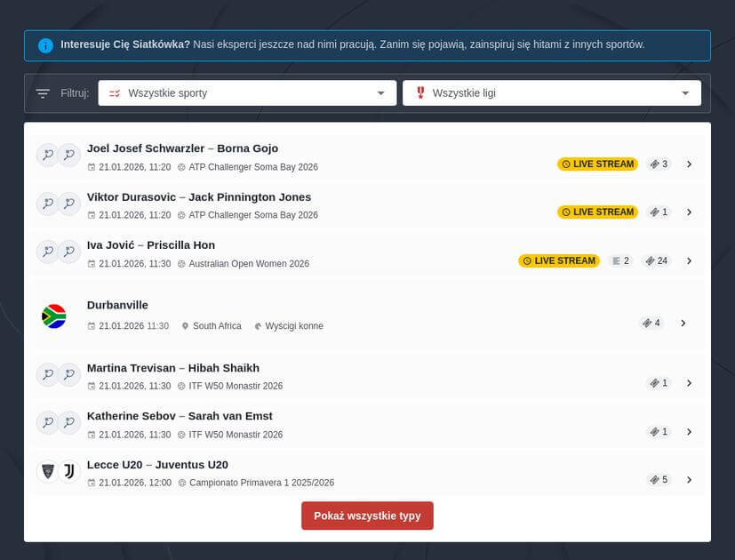Open Katherine Sebov – Sarah van Emst match
Screen dimensions: 735x560
[180, 416]
